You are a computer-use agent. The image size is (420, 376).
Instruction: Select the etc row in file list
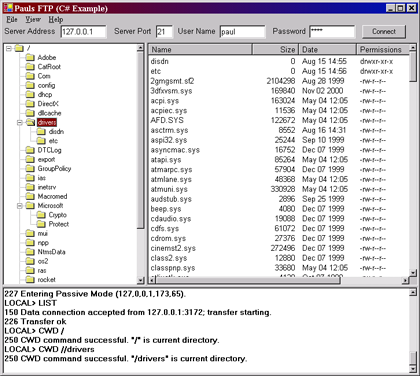[x=279, y=71]
